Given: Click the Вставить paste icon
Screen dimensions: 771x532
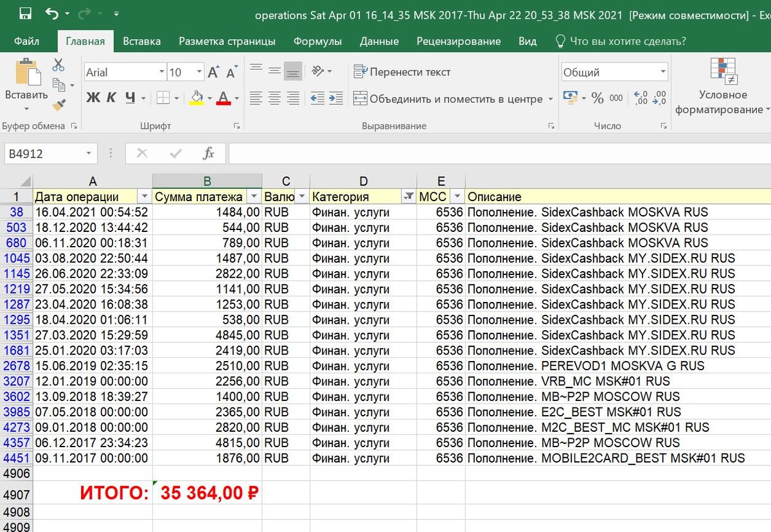Looking at the screenshot, I should [27, 71].
